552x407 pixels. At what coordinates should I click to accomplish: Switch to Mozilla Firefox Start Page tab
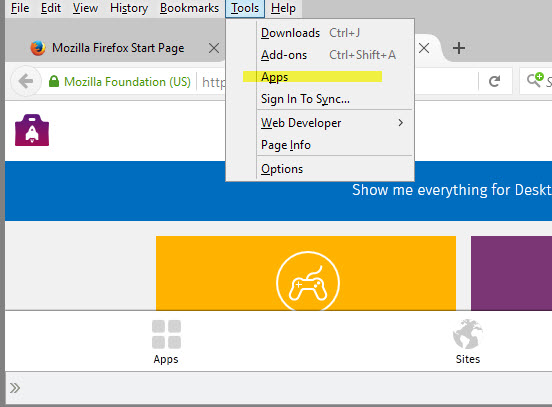(118, 48)
